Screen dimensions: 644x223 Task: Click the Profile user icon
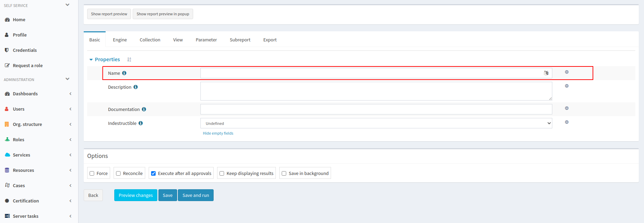(7, 35)
